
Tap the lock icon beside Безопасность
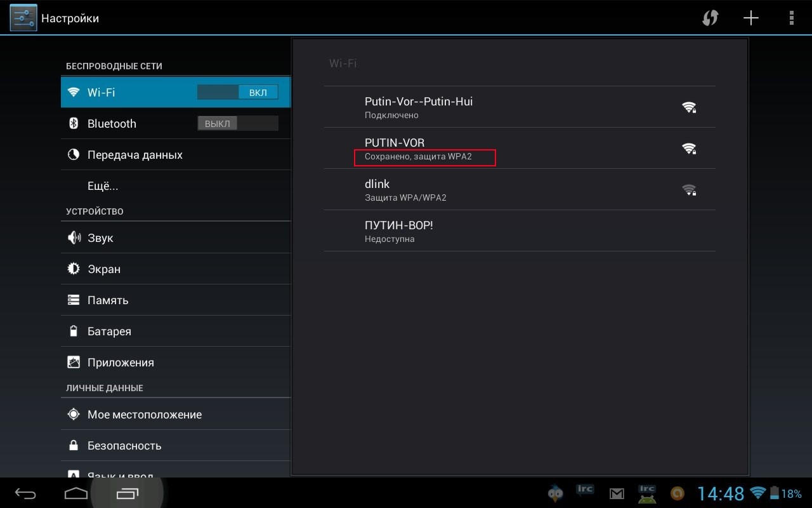coord(74,446)
